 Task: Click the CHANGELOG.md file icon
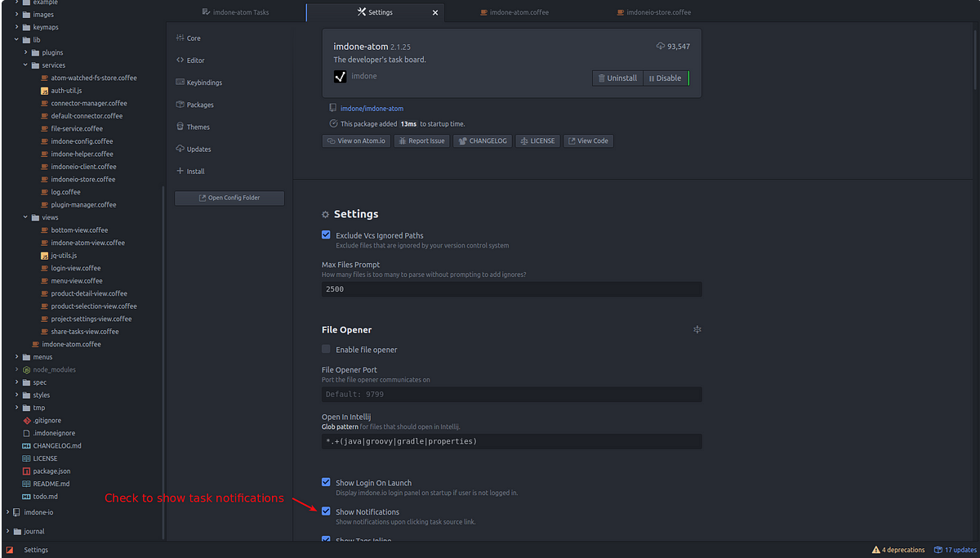point(26,446)
